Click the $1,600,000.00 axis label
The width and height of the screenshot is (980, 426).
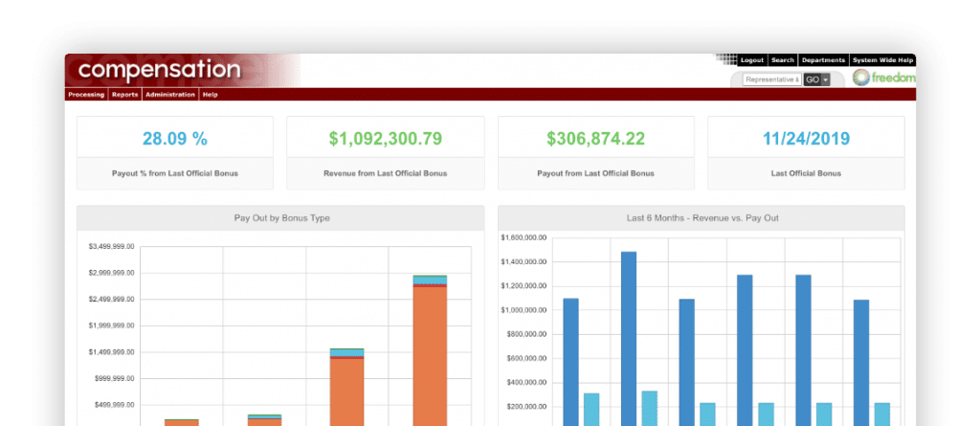[x=523, y=237]
